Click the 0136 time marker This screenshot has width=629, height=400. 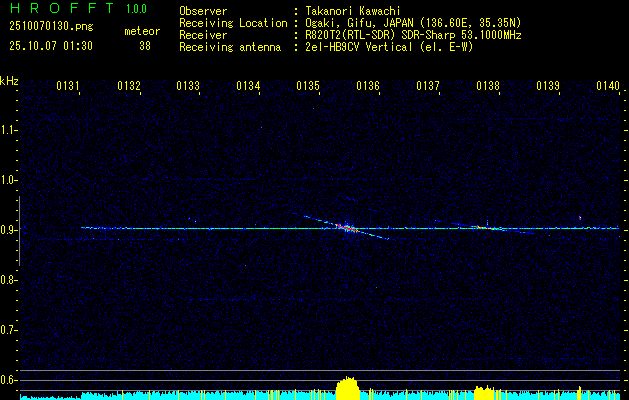[x=368, y=86]
